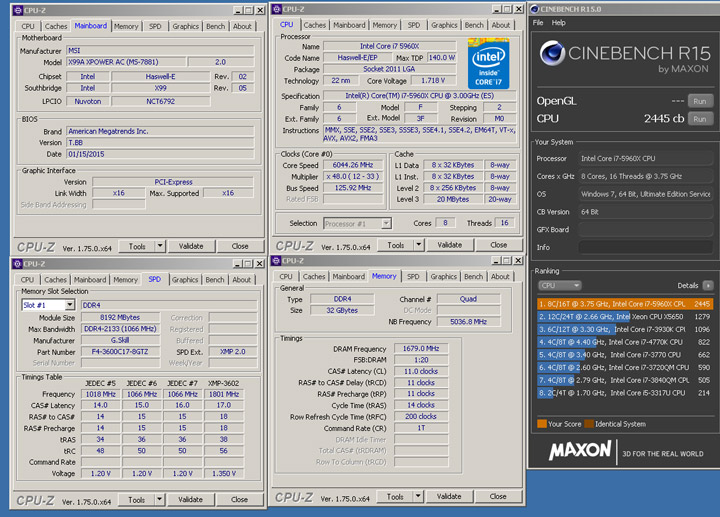The image size is (720, 517).
Task: Click the Details arrow icon in Ranking
Action: 708,285
